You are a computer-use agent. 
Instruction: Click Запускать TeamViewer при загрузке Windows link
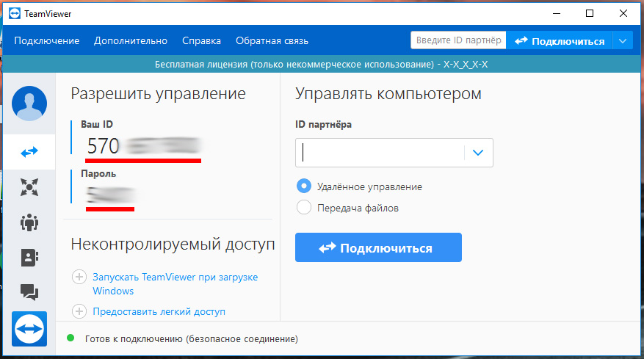tap(176, 284)
